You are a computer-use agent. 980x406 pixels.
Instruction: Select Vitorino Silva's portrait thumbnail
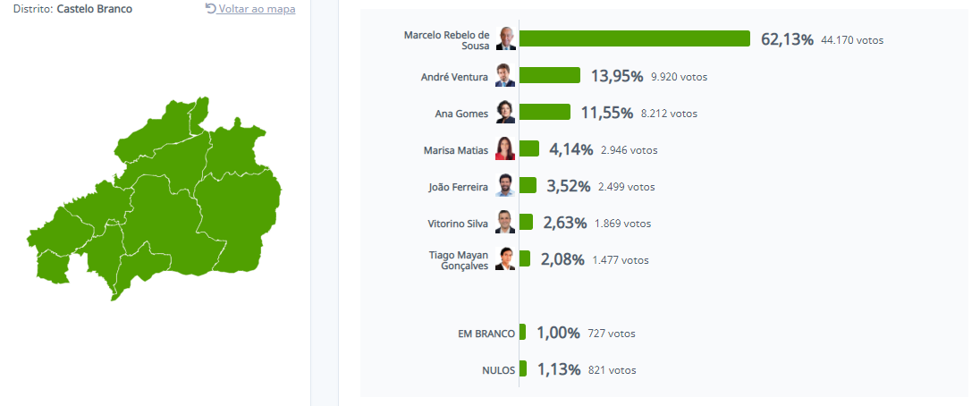[505, 223]
